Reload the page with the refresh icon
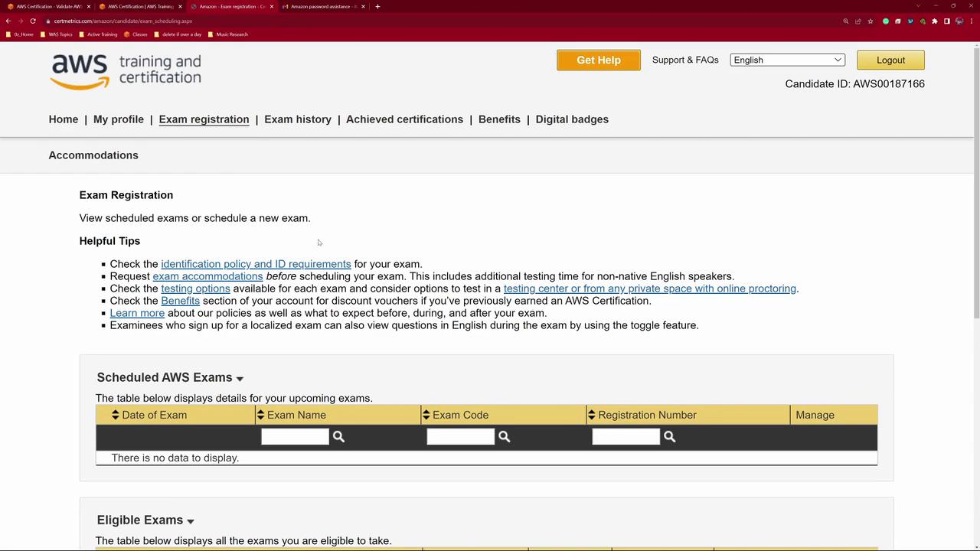Image resolution: width=980 pixels, height=551 pixels. click(33, 21)
